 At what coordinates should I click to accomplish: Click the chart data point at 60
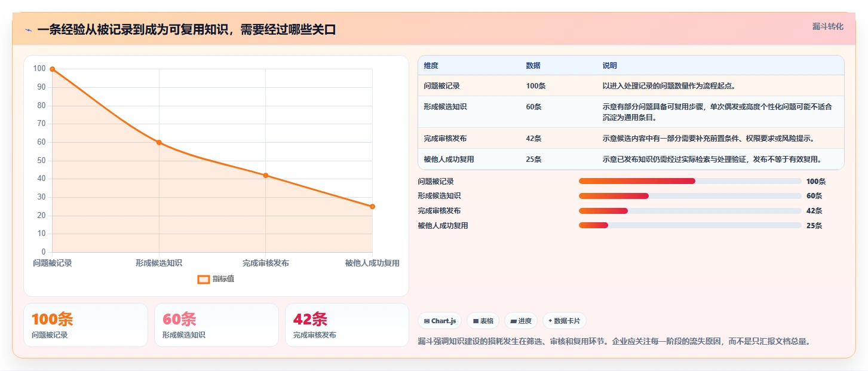tap(159, 142)
